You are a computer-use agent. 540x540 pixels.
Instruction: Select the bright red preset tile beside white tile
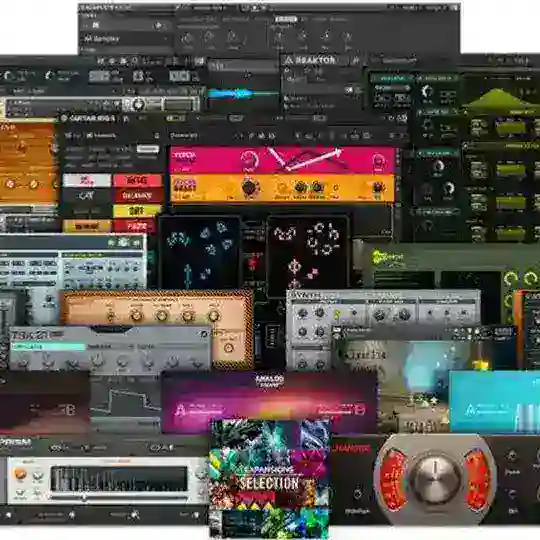(x=137, y=180)
